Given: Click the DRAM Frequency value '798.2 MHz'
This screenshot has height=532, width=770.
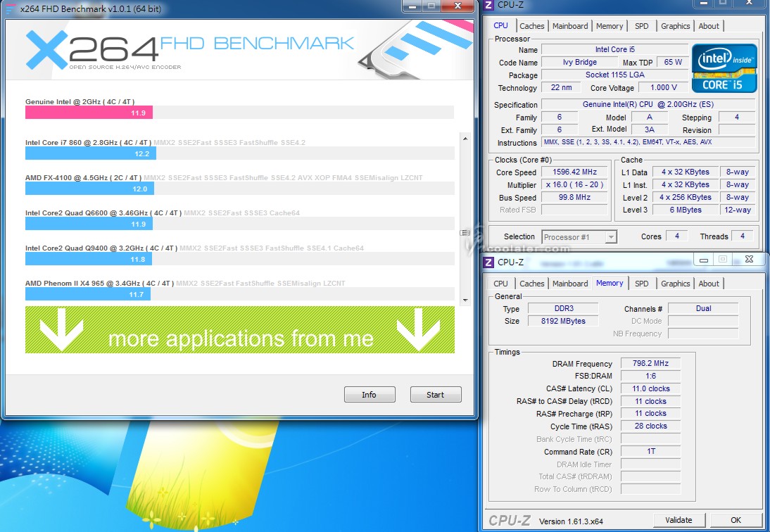Looking at the screenshot, I should coord(650,364).
